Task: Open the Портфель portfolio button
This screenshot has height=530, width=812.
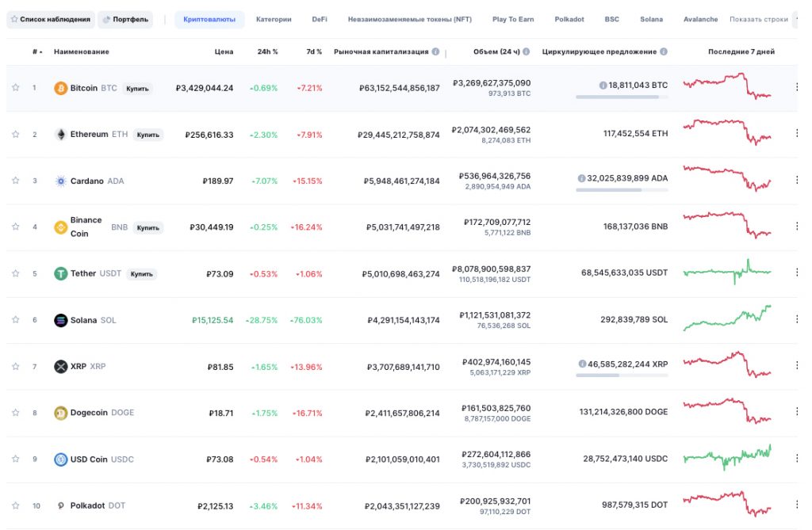Action: (x=125, y=19)
